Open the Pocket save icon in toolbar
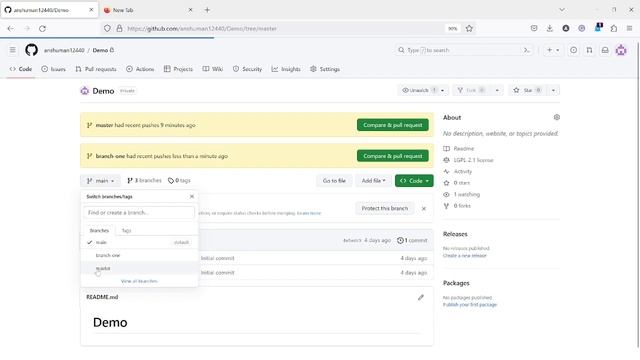Viewport: 640px width, 360px height. 534,29
